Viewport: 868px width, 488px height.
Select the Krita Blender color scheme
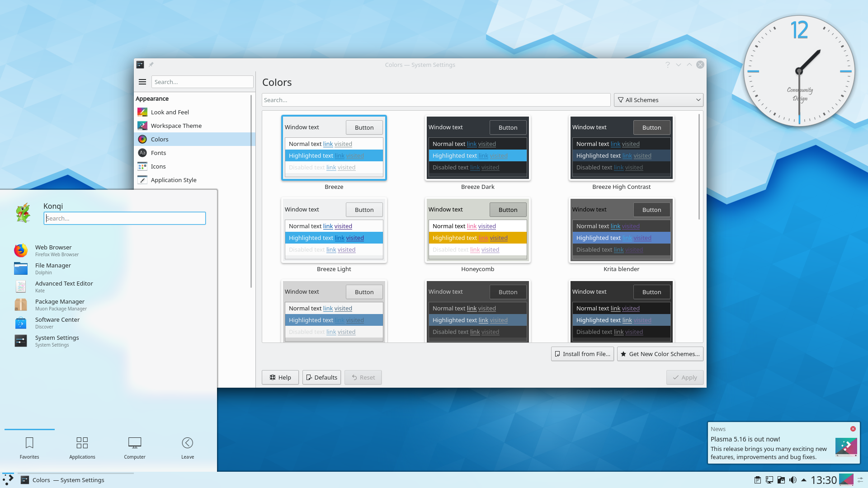click(621, 231)
